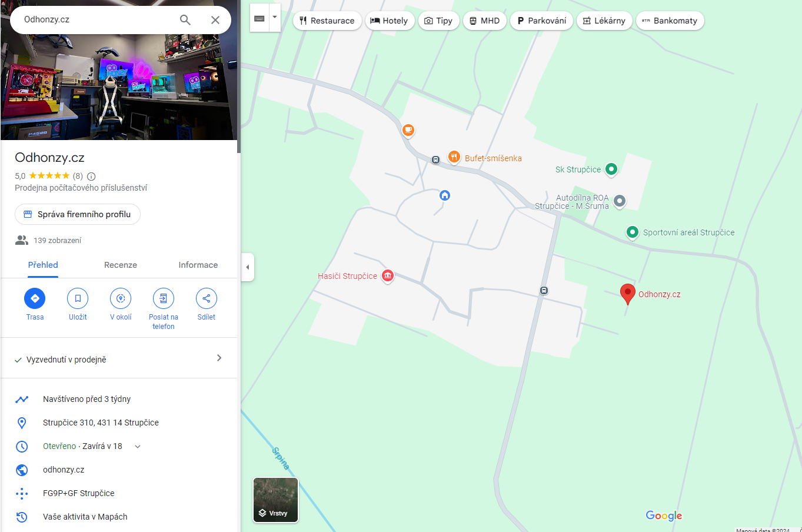This screenshot has height=532, width=802.
Task: Filter map by Hotely
Action: point(390,21)
